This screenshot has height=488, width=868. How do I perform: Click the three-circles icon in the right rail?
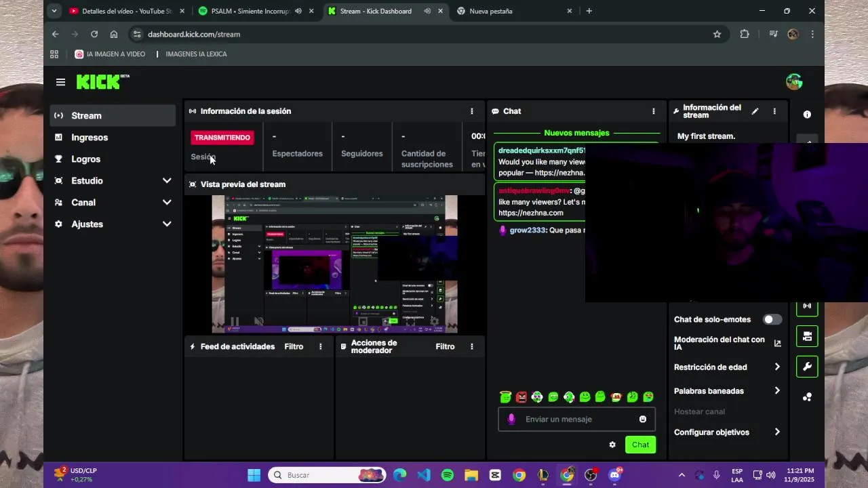(x=807, y=397)
